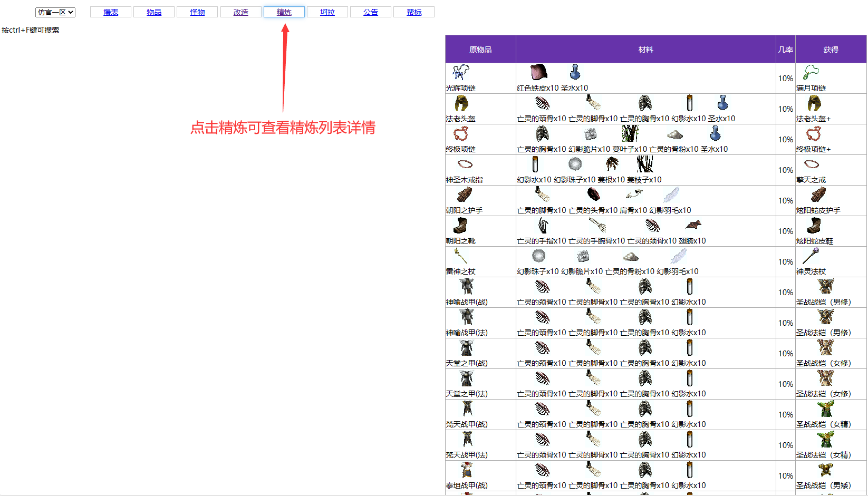Open the 帮标 link
868x496 pixels.
414,12
